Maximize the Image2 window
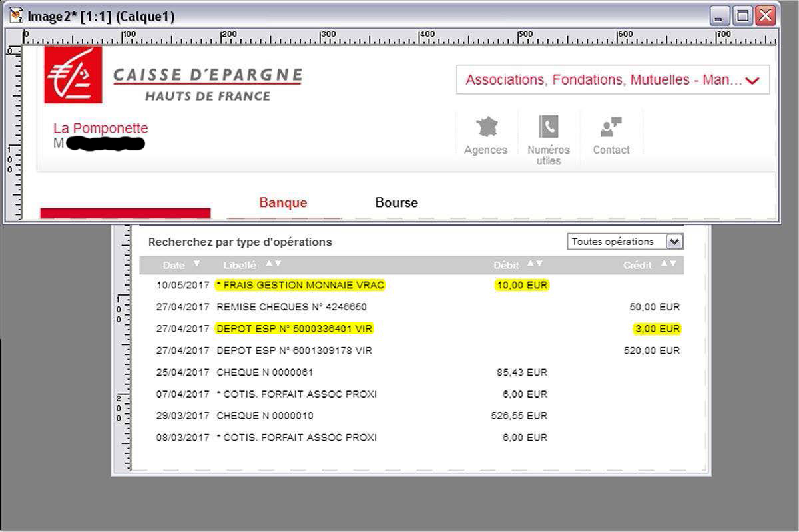Image resolution: width=799 pixels, height=532 pixels. pos(743,16)
